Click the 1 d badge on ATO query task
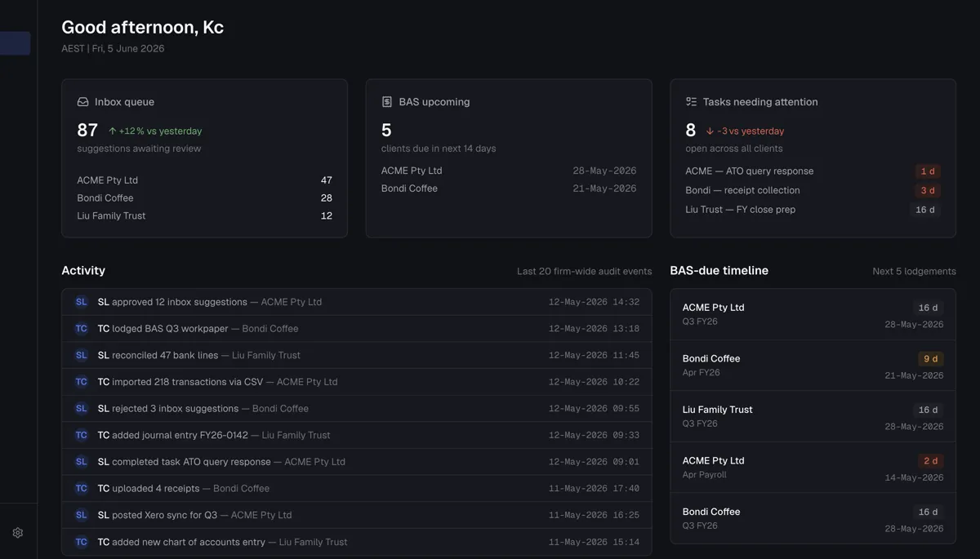980x559 pixels. [x=928, y=171]
